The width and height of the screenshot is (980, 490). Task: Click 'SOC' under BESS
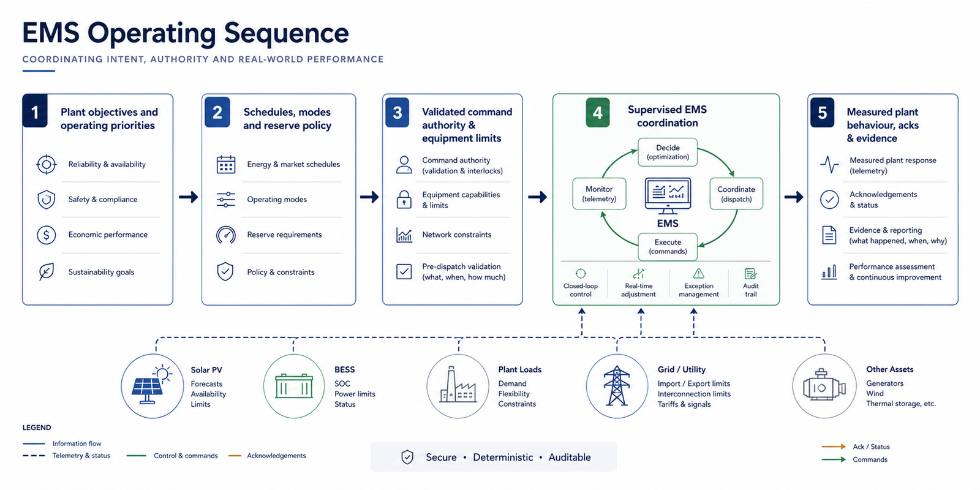point(342,383)
